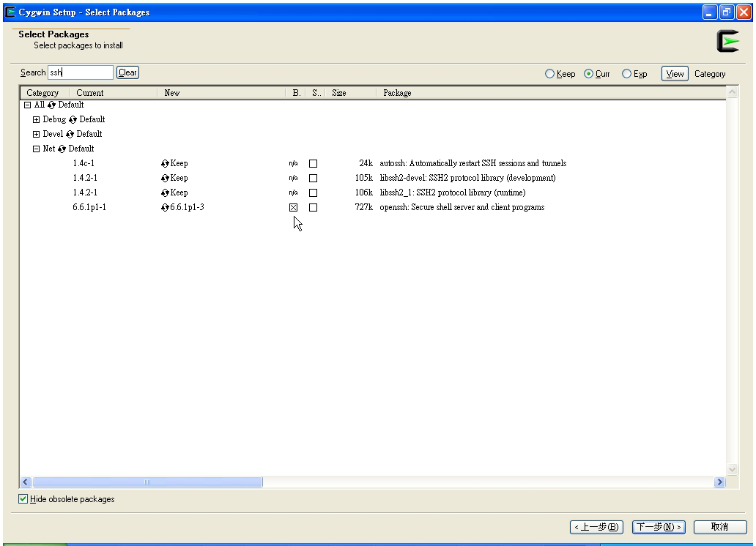Image resolution: width=756 pixels, height=546 pixels.
Task: Click the cycle icon next to All Default
Action: point(51,105)
